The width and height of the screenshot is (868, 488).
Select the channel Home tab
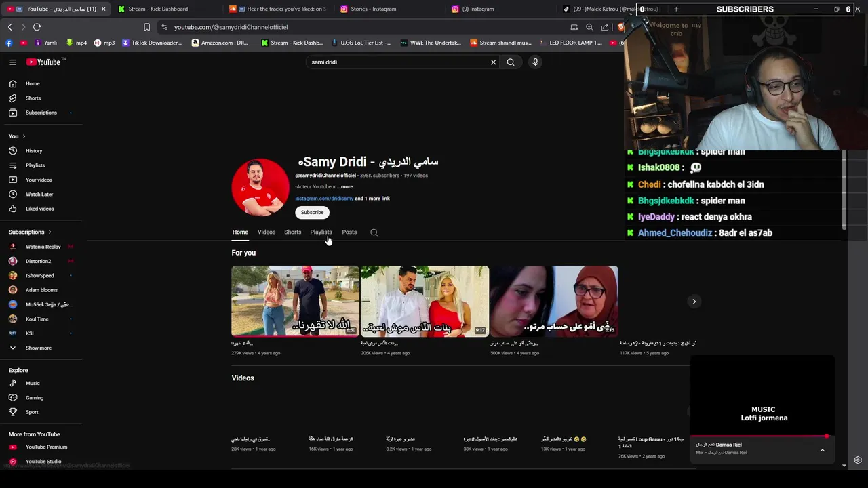(x=240, y=232)
